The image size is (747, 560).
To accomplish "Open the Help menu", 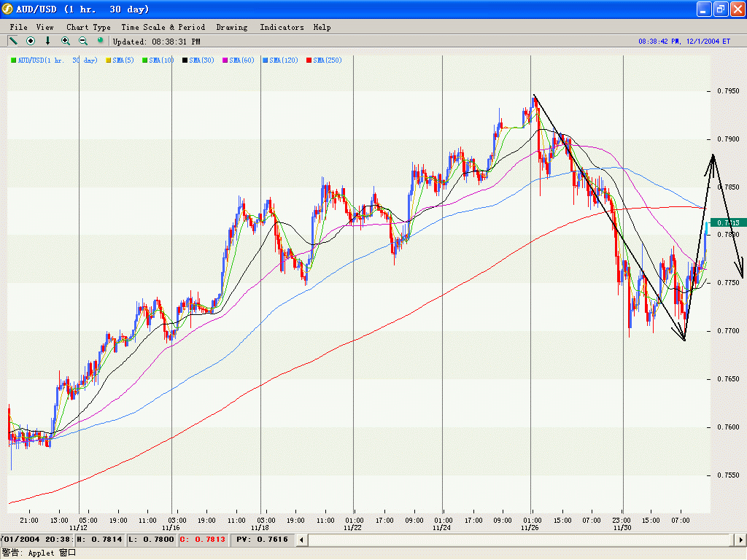I will coord(322,27).
